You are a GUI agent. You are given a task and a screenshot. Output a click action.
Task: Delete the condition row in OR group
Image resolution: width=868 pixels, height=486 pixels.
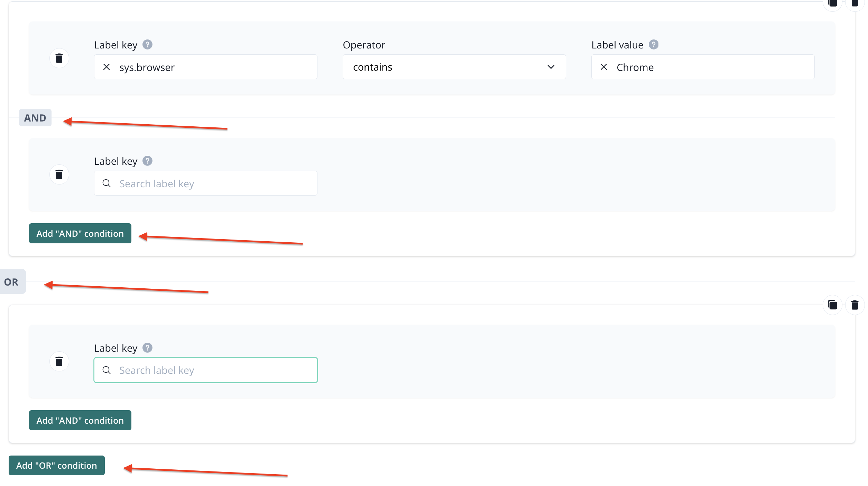point(59,361)
